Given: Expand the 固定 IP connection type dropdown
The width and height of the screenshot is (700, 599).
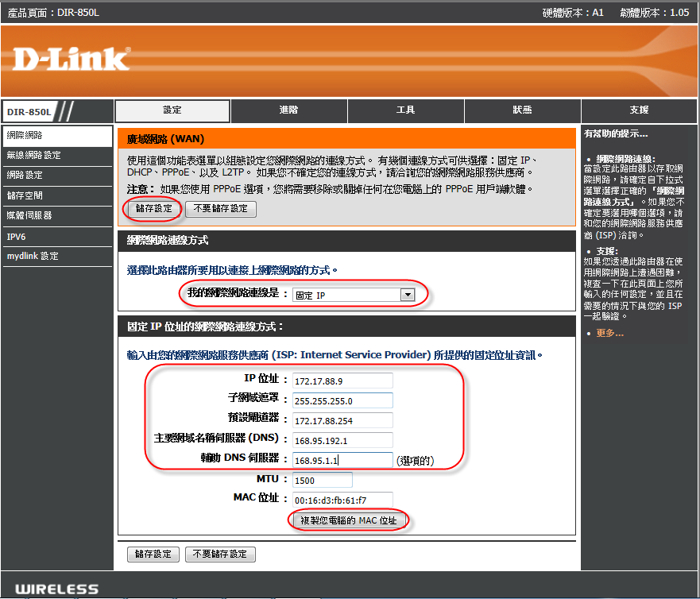Looking at the screenshot, I should (x=354, y=295).
